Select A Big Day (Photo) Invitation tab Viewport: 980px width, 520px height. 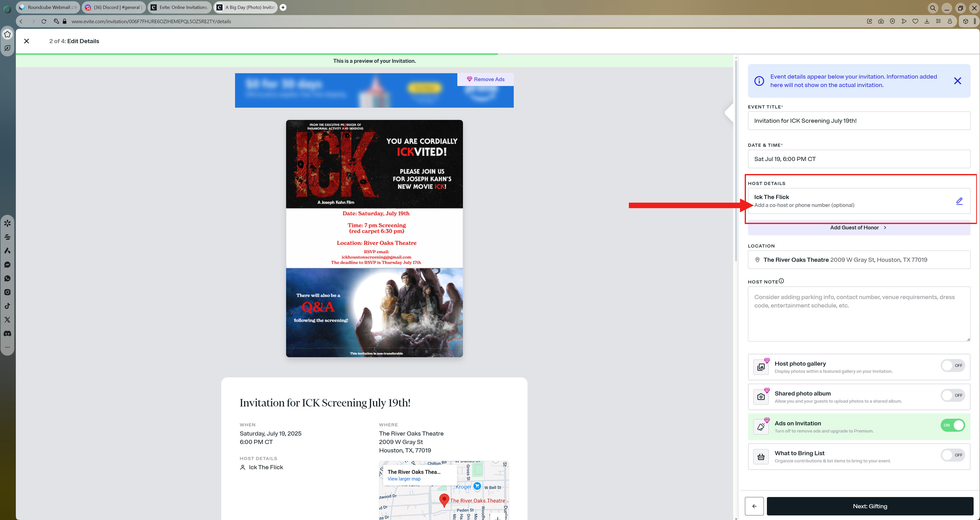pyautogui.click(x=245, y=7)
